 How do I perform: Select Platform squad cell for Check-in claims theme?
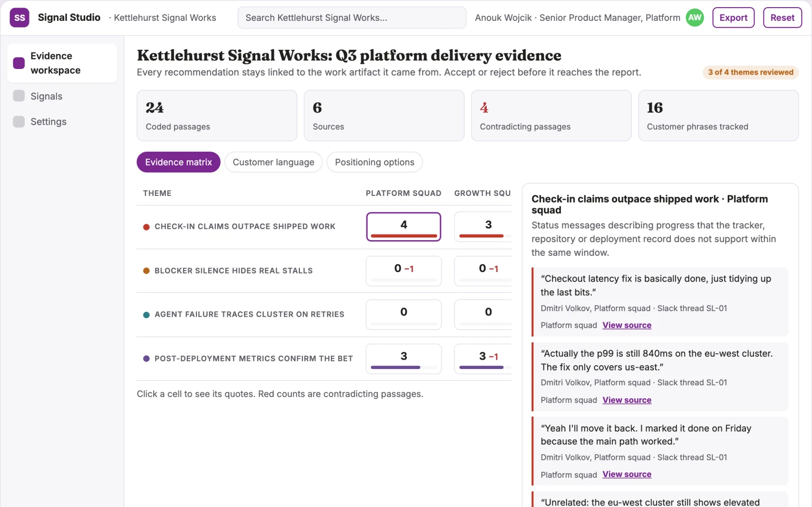[403, 226]
